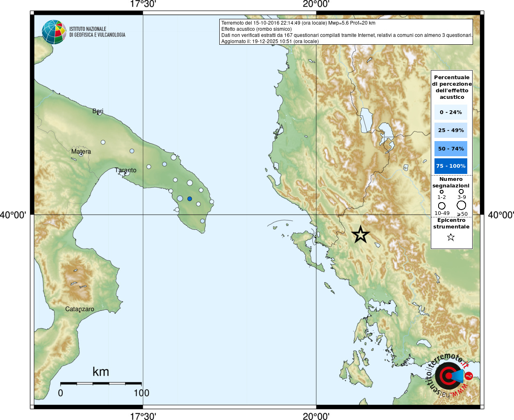Screen dimensions: 514x420
Task: Select the 25 - 49% legend swatch
Action: (x=450, y=130)
